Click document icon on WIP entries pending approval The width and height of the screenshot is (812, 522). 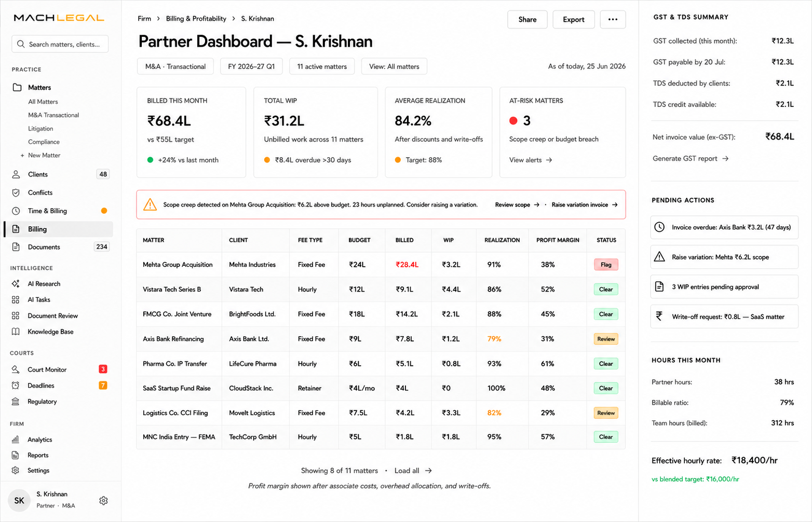[659, 286]
